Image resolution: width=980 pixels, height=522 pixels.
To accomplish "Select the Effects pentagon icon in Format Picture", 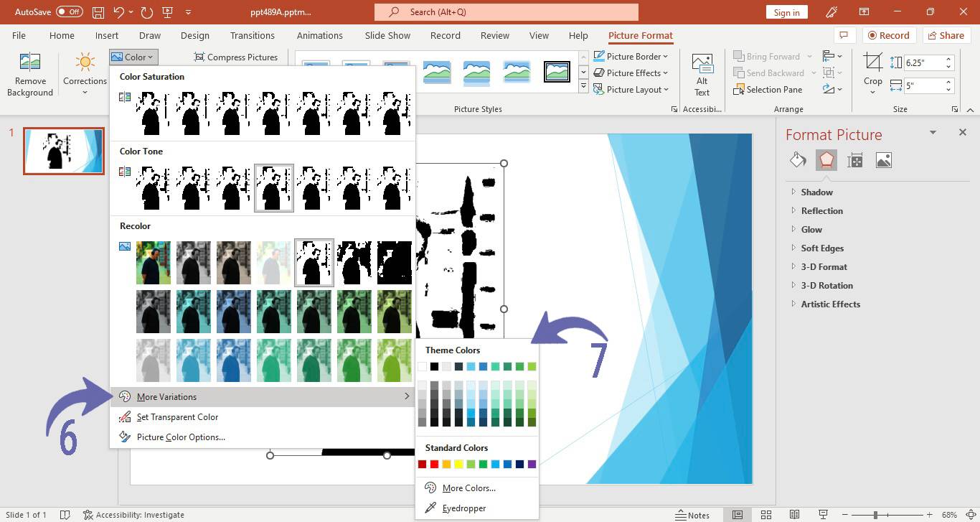I will click(x=826, y=160).
